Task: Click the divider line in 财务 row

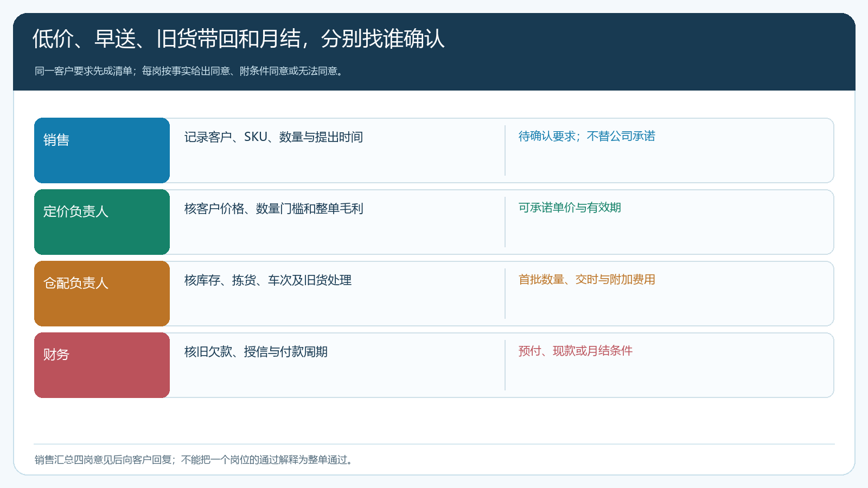Action: click(x=505, y=365)
